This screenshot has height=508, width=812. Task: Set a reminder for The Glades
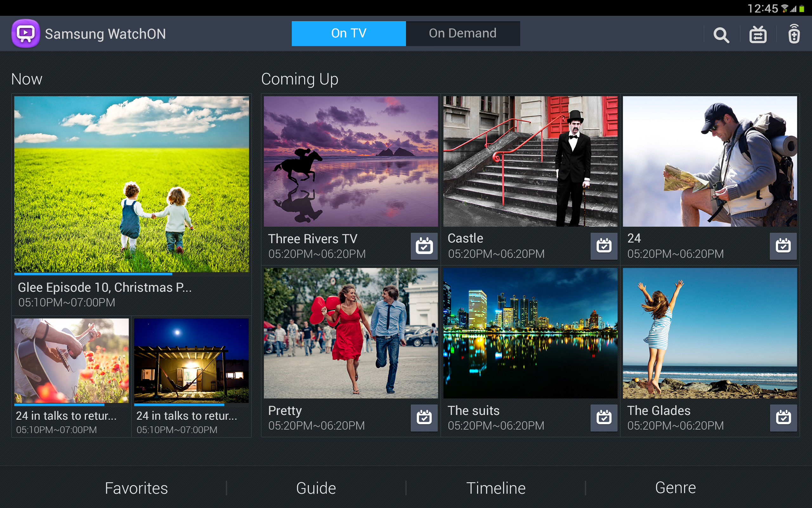tap(783, 418)
